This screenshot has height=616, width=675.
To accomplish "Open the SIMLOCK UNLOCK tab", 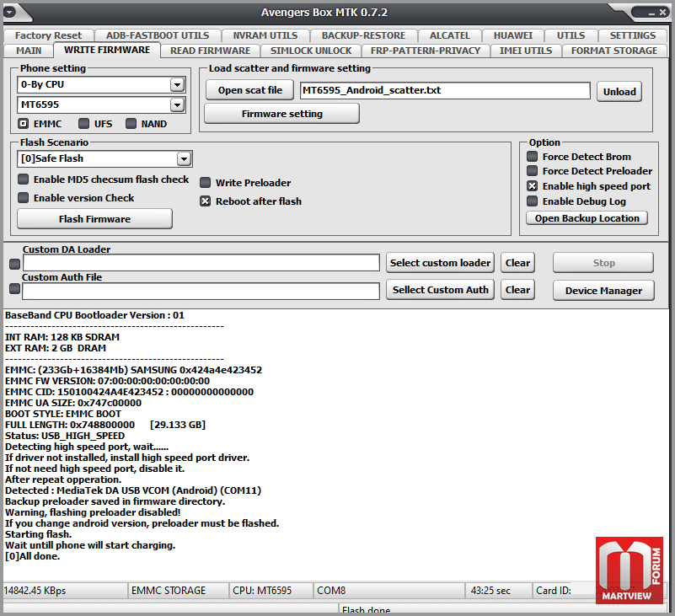I will (x=311, y=51).
